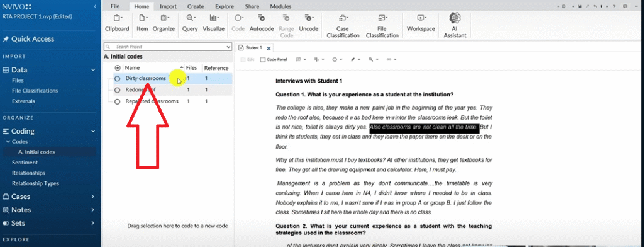This screenshot has height=247, width=644.
Task: Expand the Data section chevron
Action: point(93,70)
